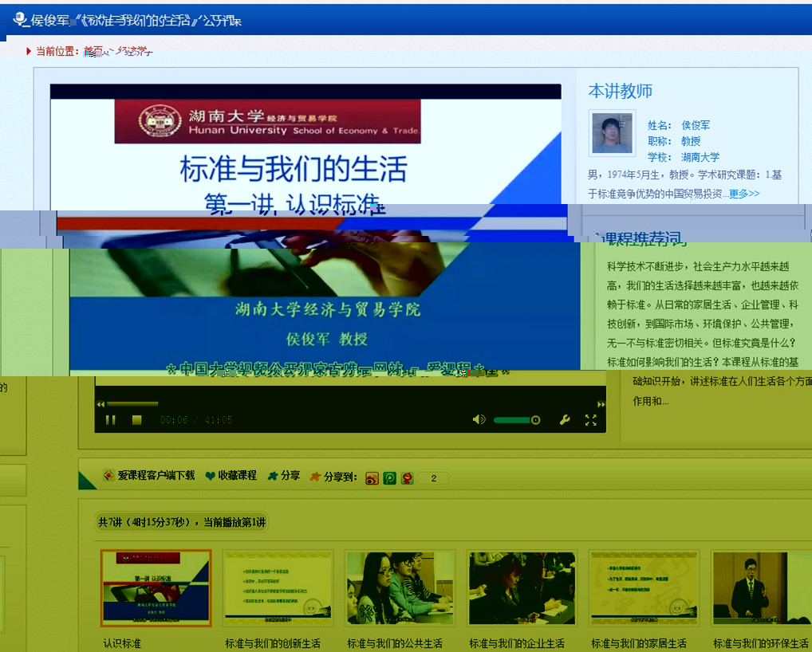Click the puzzle icon beside 分享

coord(273,476)
